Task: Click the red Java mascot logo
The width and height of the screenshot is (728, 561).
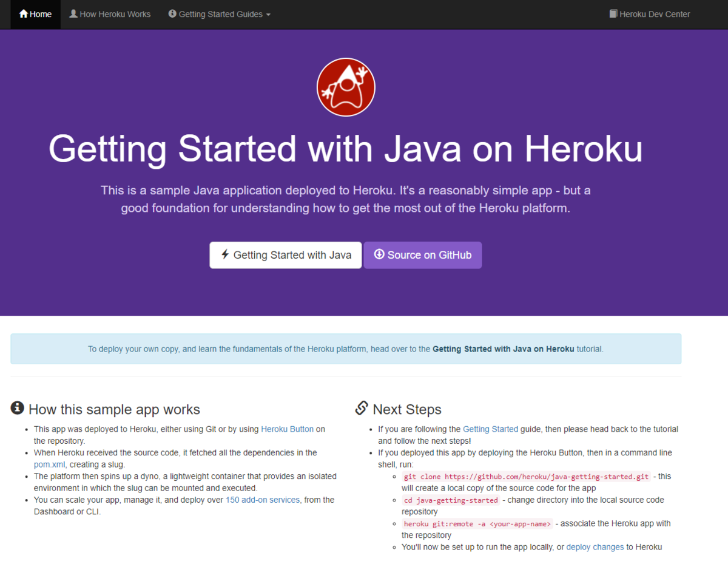Action: (346, 87)
